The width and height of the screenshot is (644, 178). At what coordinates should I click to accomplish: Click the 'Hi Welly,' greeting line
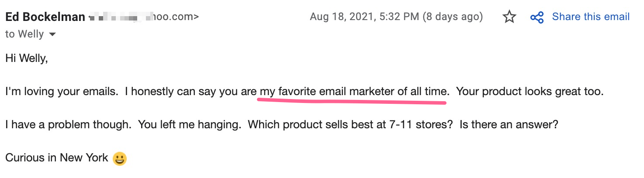26,58
